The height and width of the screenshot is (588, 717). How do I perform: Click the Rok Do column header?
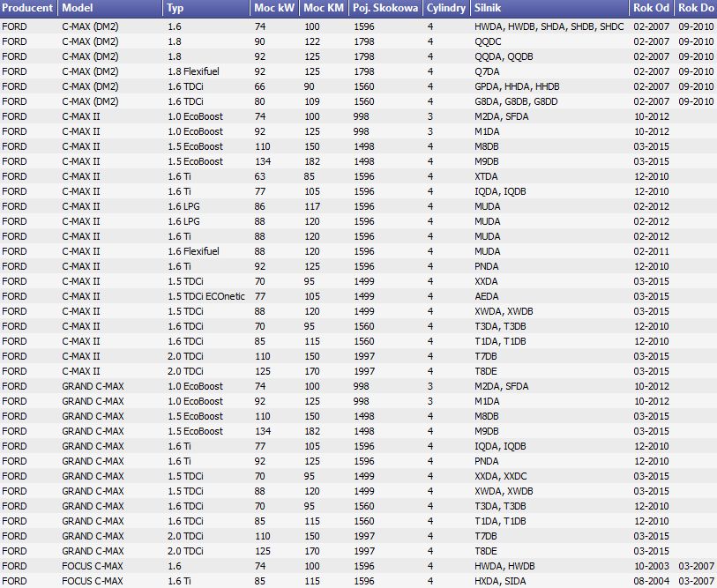(x=696, y=8)
